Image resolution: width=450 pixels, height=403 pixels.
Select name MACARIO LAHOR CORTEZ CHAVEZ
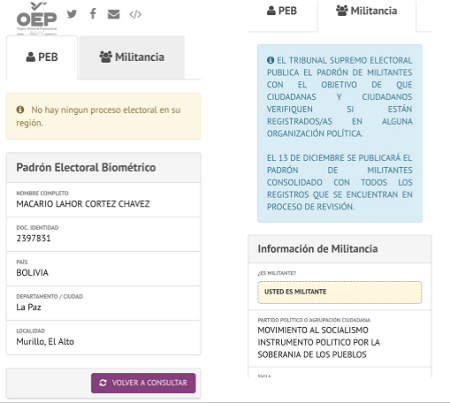point(83,204)
